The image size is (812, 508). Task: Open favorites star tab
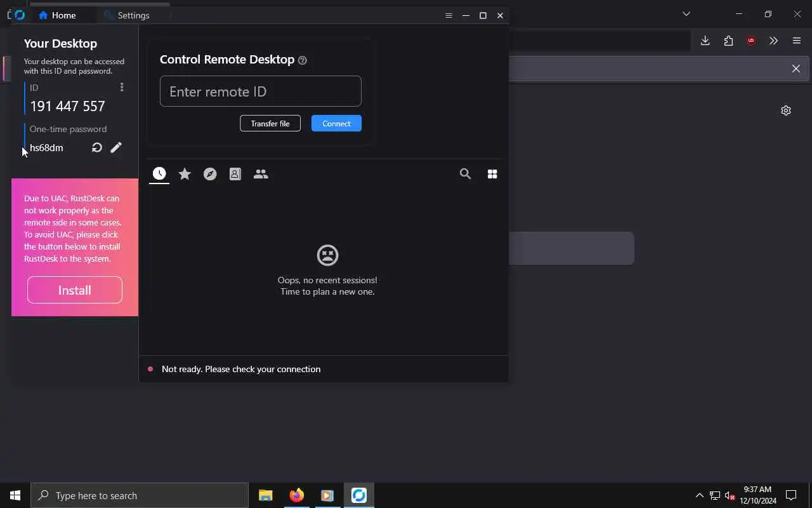185,173
